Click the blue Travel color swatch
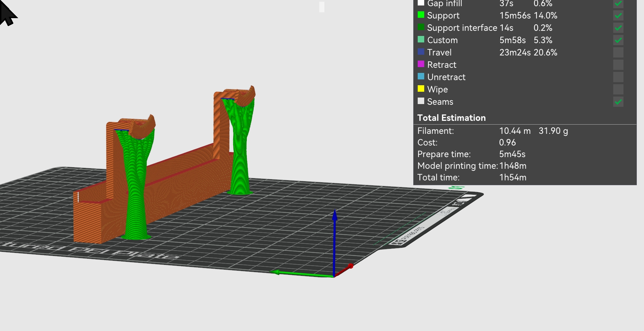This screenshot has height=331, width=644. 421,52
